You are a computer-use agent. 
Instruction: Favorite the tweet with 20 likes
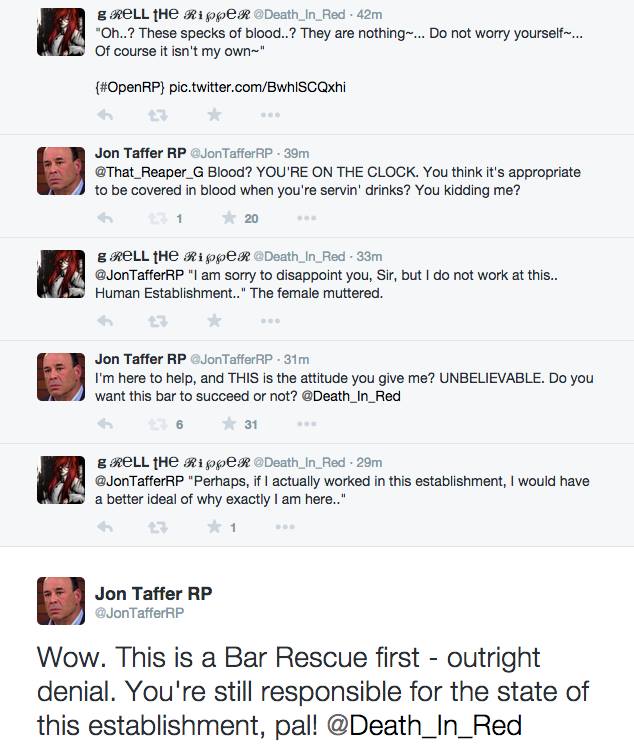click(x=229, y=218)
